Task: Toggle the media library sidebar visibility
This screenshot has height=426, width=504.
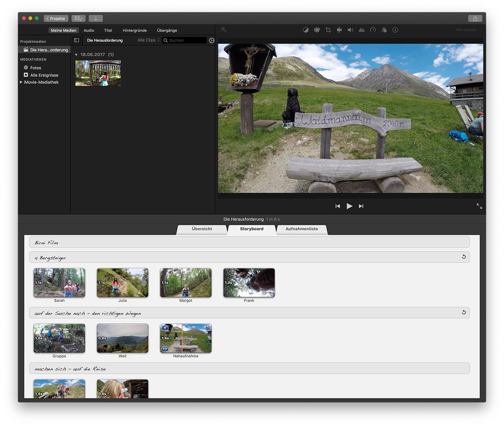Action: click(x=76, y=40)
